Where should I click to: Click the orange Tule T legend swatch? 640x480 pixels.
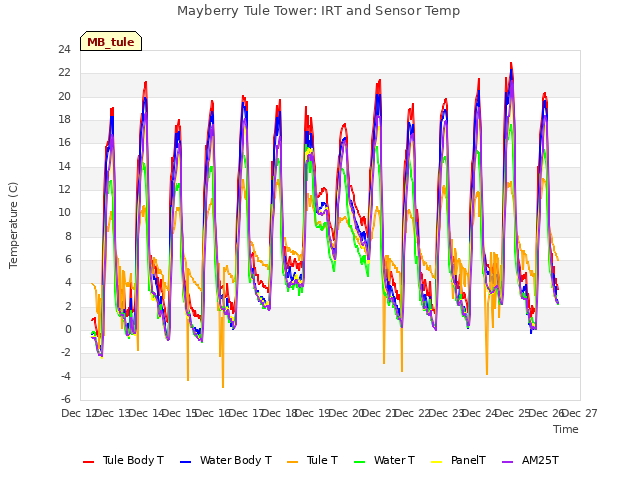click(293, 462)
